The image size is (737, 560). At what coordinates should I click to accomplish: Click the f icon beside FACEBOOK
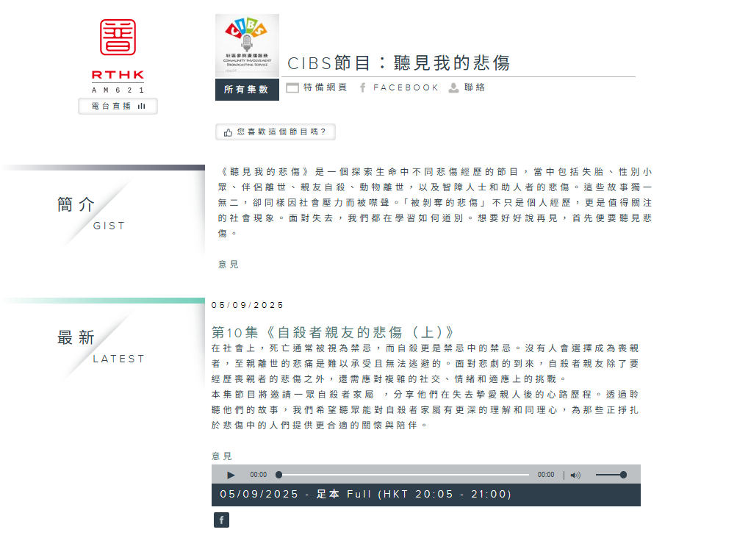tap(362, 87)
